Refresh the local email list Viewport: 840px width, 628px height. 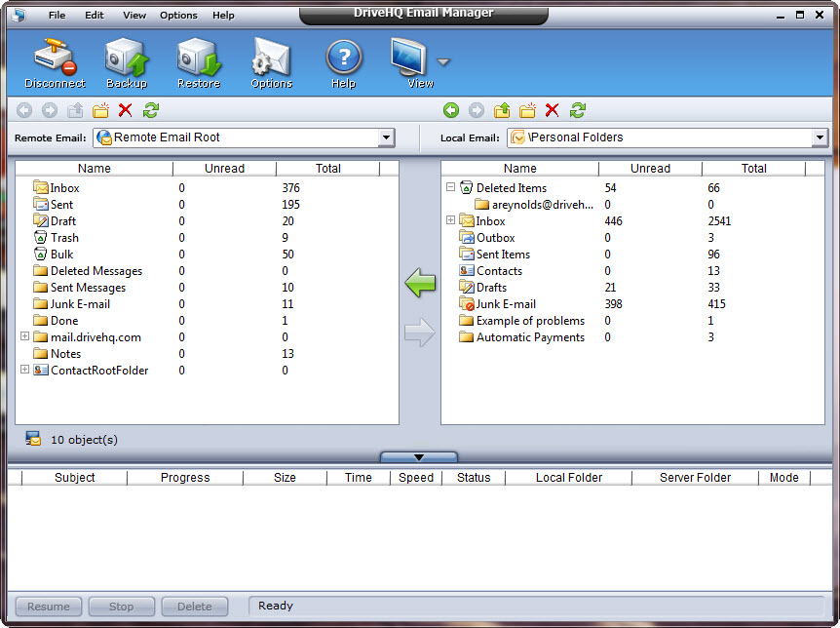(578, 110)
